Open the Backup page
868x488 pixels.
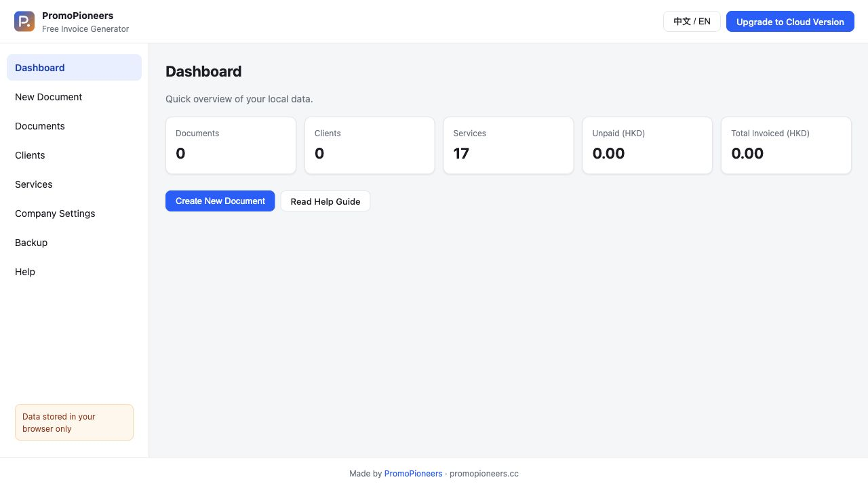[x=74, y=243]
